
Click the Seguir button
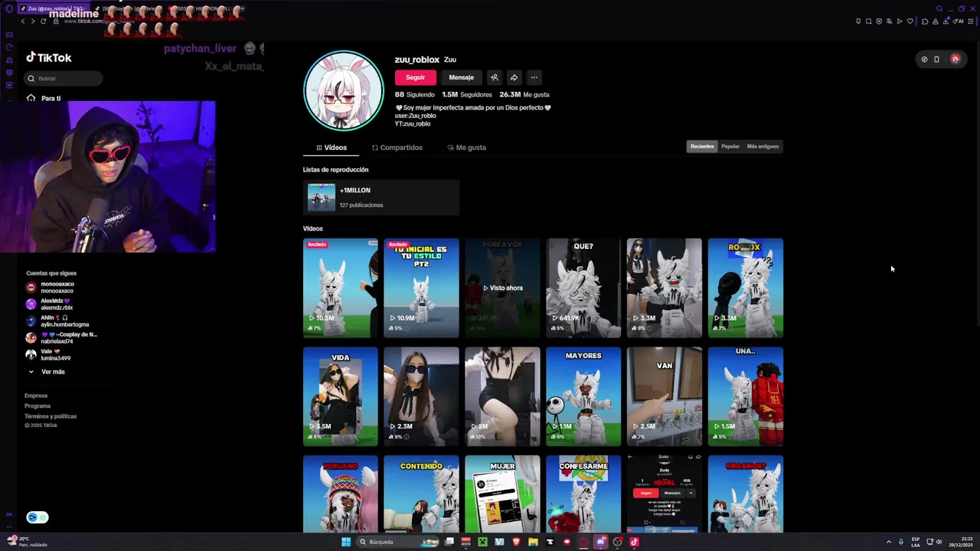click(416, 77)
